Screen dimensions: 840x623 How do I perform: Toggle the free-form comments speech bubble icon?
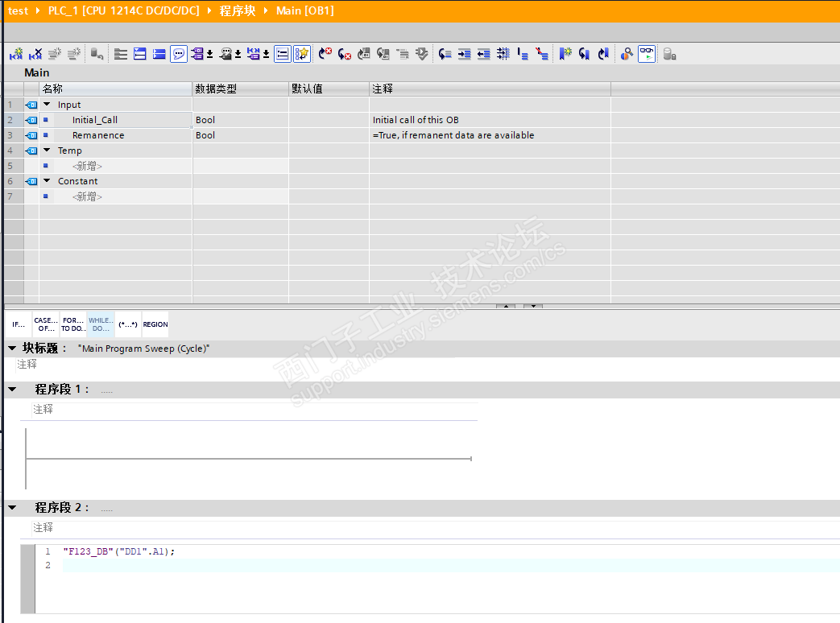(x=179, y=54)
